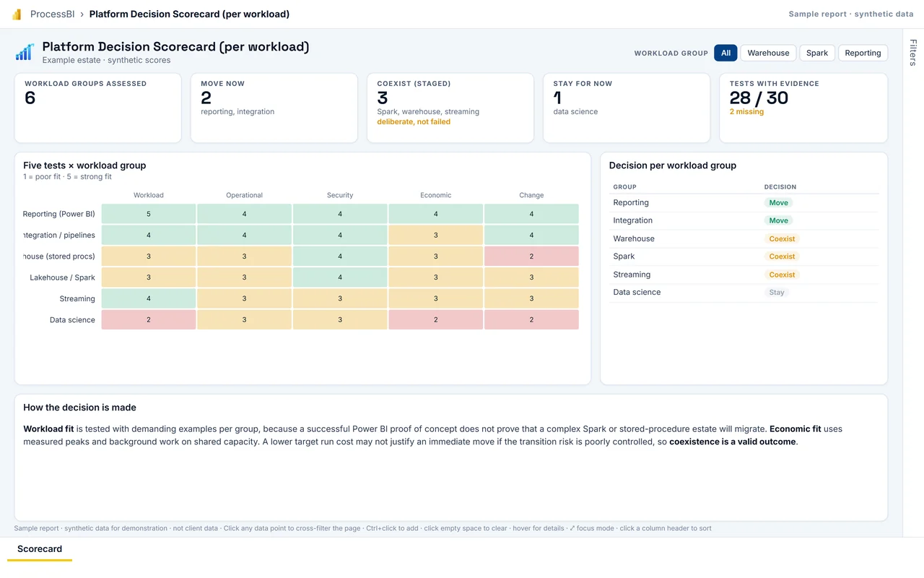The image size is (924, 578).
Task: Open the Scorecard page tab
Action: 40,549
